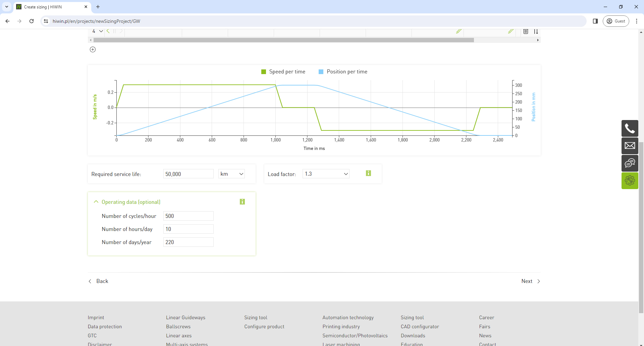Image resolution: width=644 pixels, height=346 pixels.
Task: Open the Fairs footer link
Action: click(485, 327)
